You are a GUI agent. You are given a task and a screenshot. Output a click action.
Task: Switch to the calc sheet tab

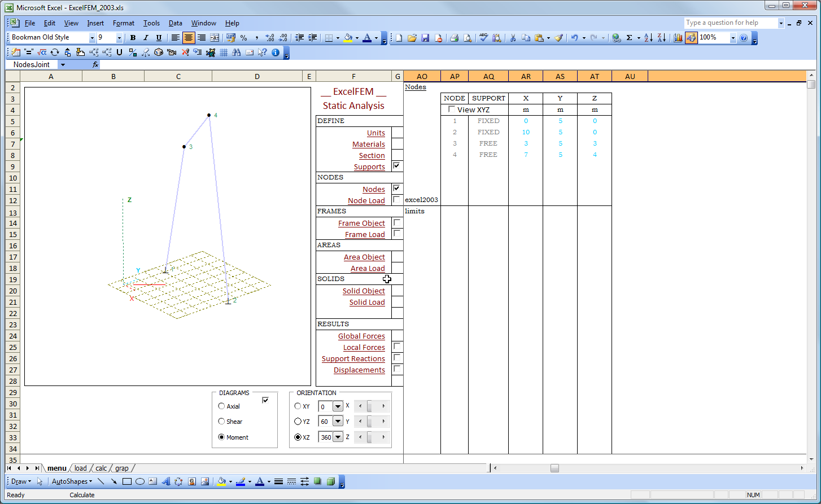click(x=101, y=468)
